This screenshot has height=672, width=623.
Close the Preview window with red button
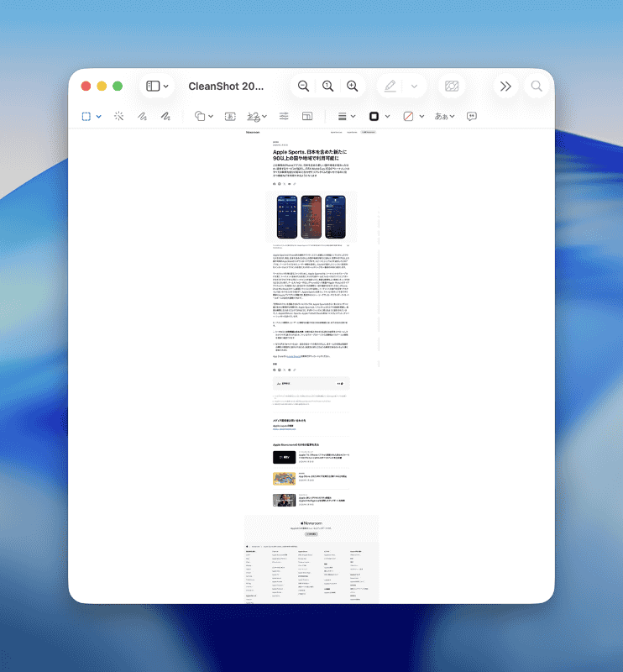(86, 87)
